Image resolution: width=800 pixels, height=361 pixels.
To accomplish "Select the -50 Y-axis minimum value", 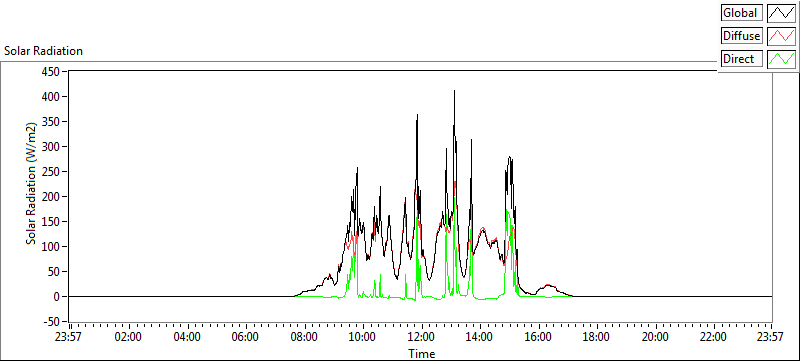I will (52, 322).
